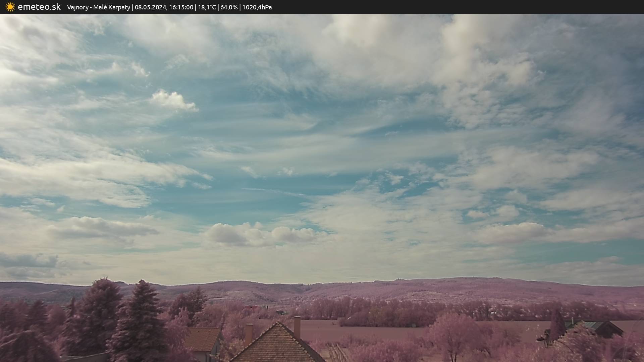The width and height of the screenshot is (644, 362).
Task: Click the right chimney on the roof
Action: tap(297, 327)
